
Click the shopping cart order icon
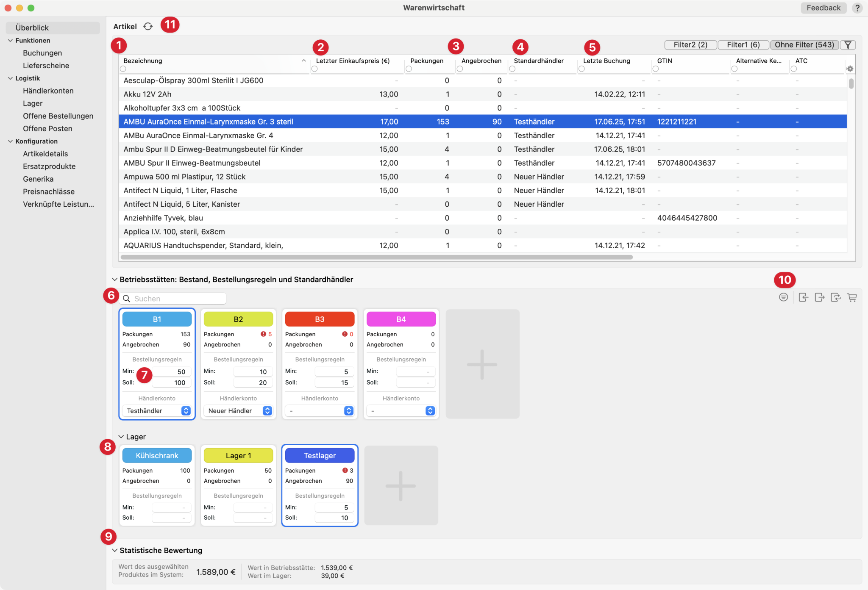852,297
